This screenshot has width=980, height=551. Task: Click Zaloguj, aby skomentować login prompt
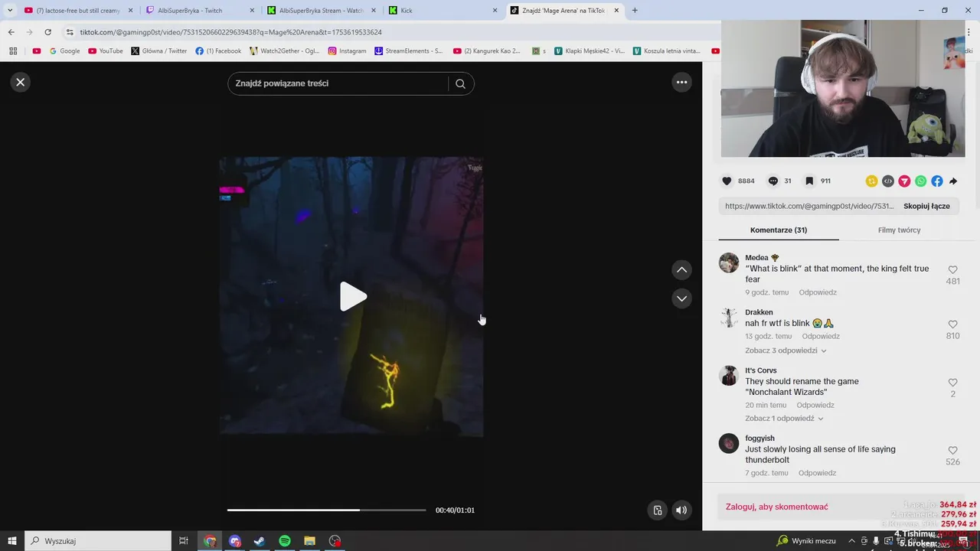(777, 507)
